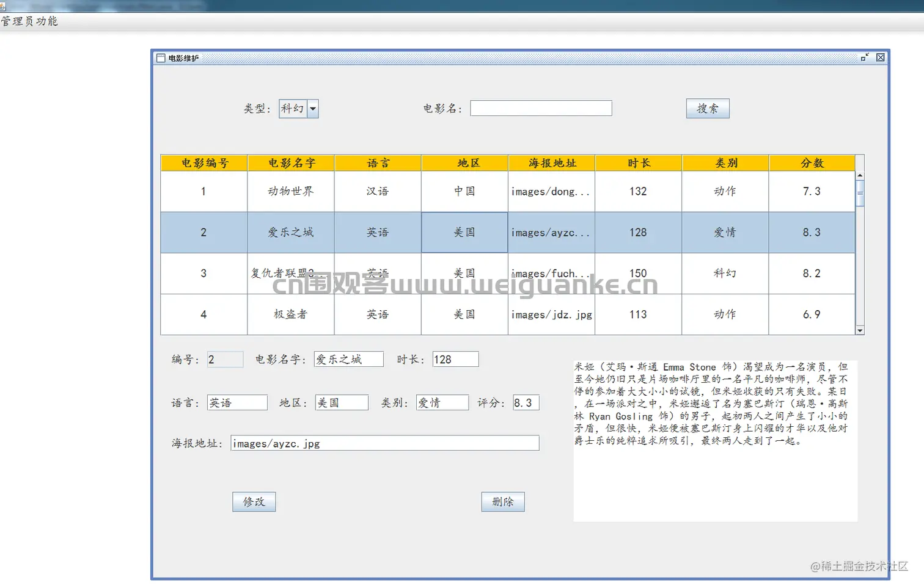Select the 极盗者 movie name cell
This screenshot has width=924, height=588.
[291, 314]
